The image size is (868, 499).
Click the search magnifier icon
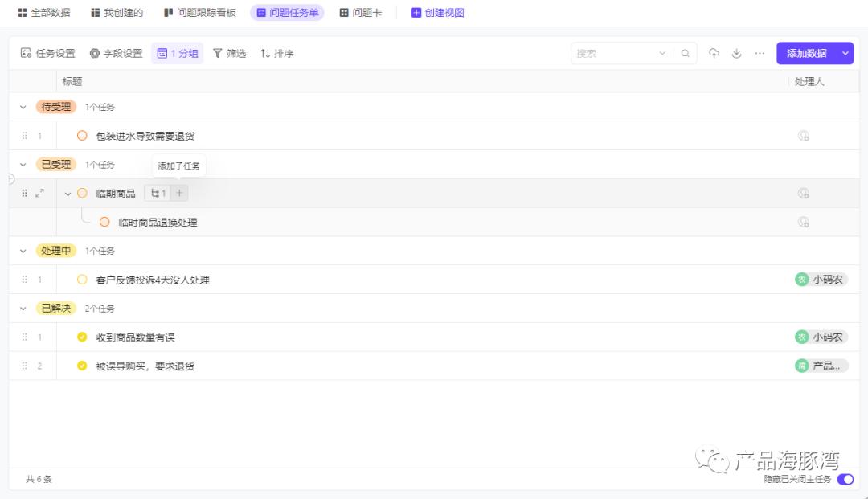[685, 54]
